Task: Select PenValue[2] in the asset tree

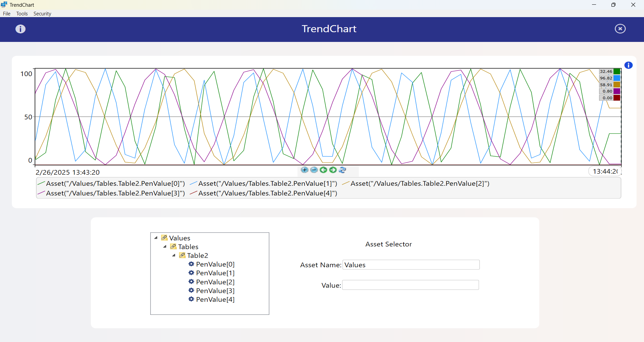Action: click(x=215, y=282)
